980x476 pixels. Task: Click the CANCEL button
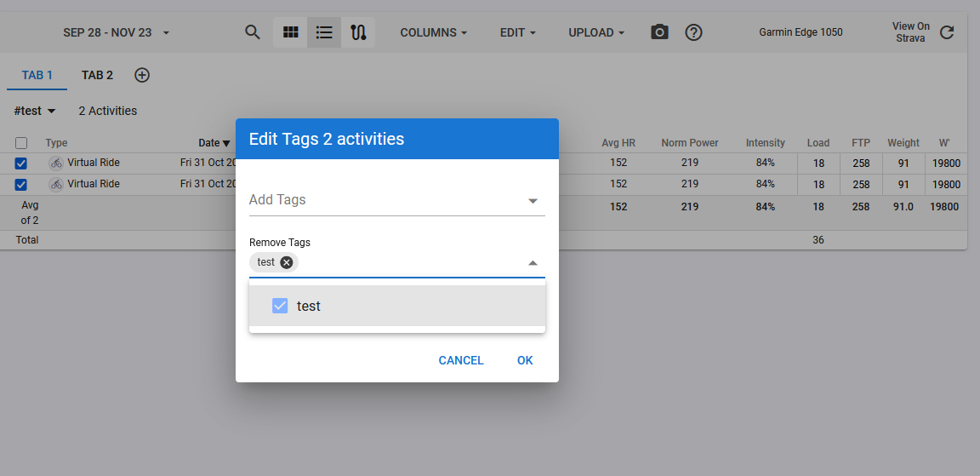(460, 360)
